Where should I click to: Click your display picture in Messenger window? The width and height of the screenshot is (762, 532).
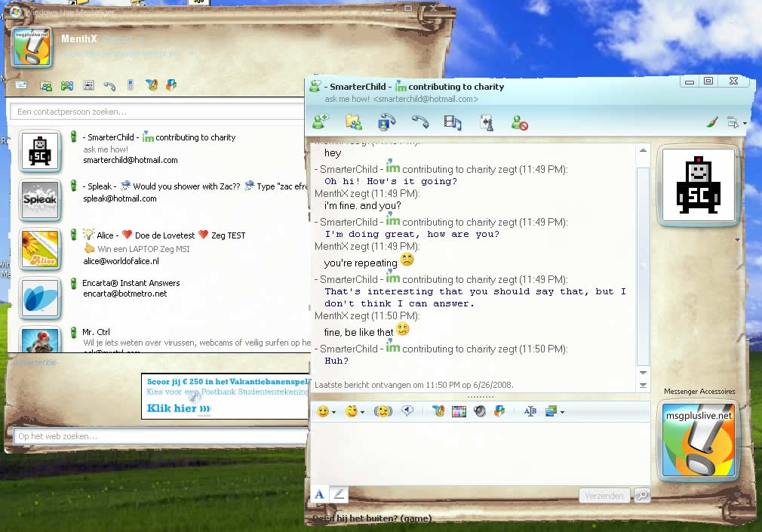(x=31, y=47)
